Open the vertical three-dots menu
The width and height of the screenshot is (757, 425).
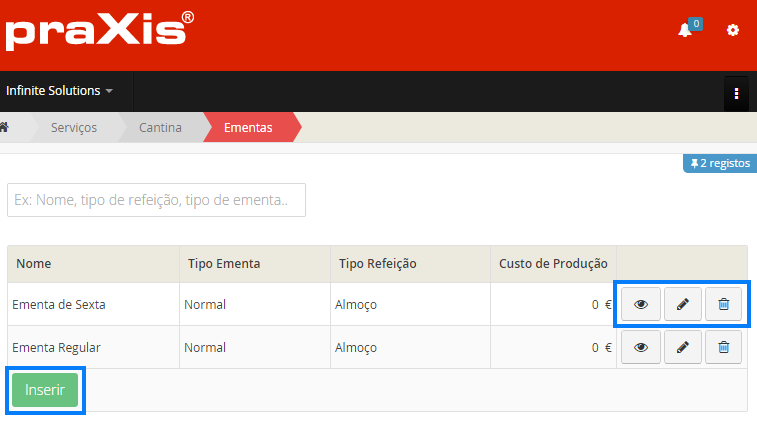pyautogui.click(x=736, y=93)
